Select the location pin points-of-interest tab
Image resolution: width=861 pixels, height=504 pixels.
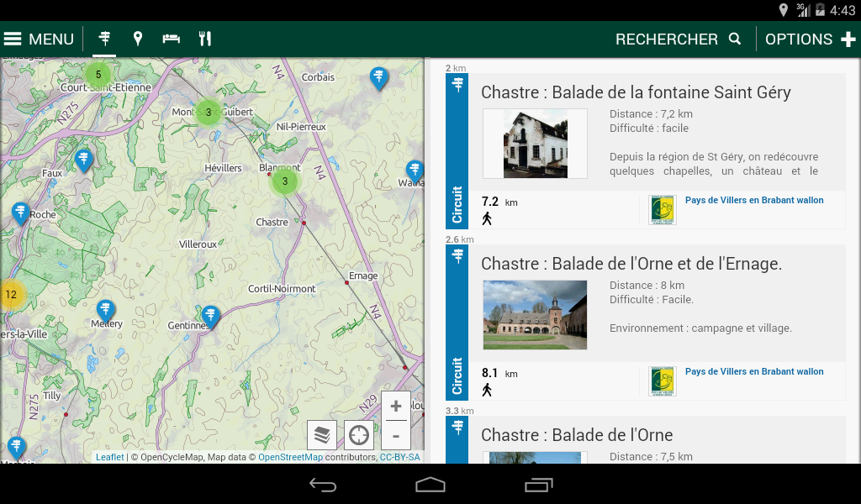tap(138, 39)
